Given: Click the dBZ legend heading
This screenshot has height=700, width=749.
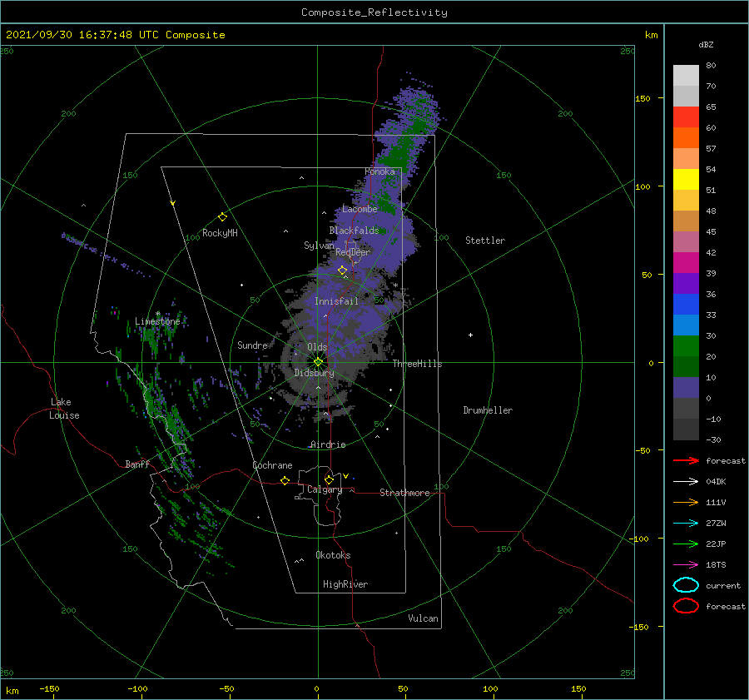Looking at the screenshot, I should point(706,44).
